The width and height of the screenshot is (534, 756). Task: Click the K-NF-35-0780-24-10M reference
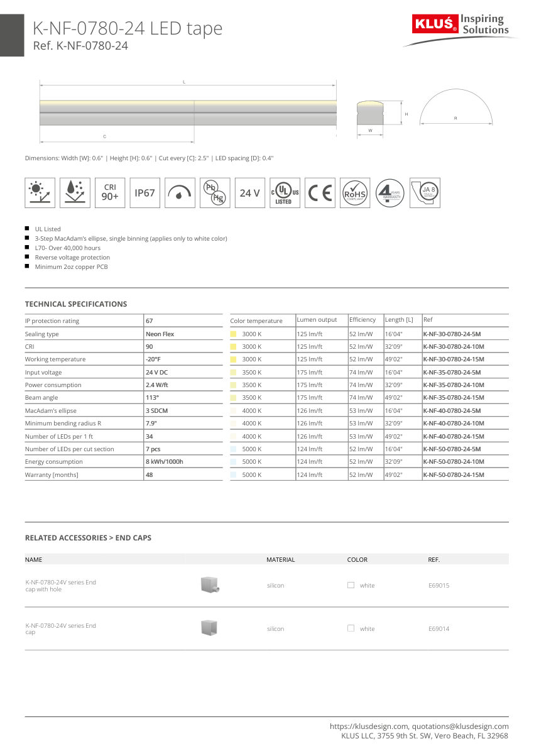pos(454,385)
